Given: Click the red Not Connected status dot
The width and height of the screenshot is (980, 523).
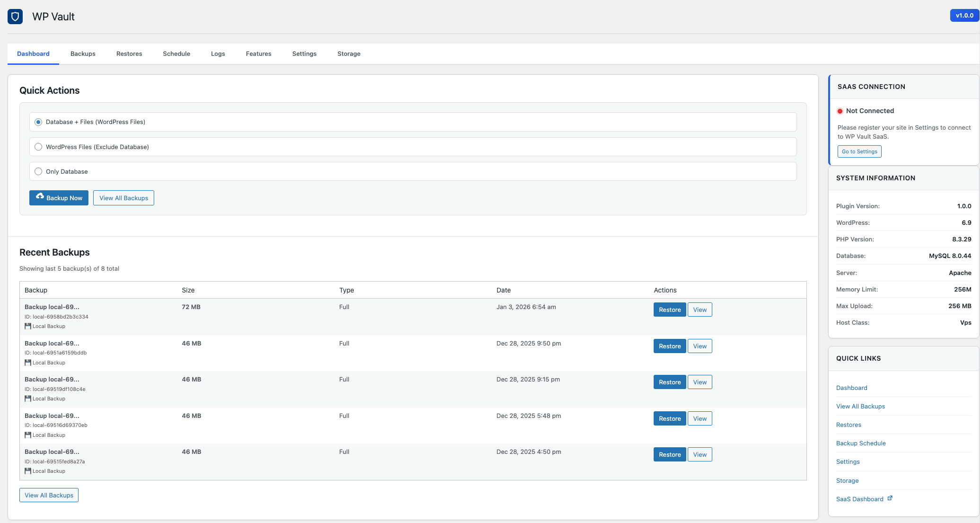Looking at the screenshot, I should click(840, 111).
